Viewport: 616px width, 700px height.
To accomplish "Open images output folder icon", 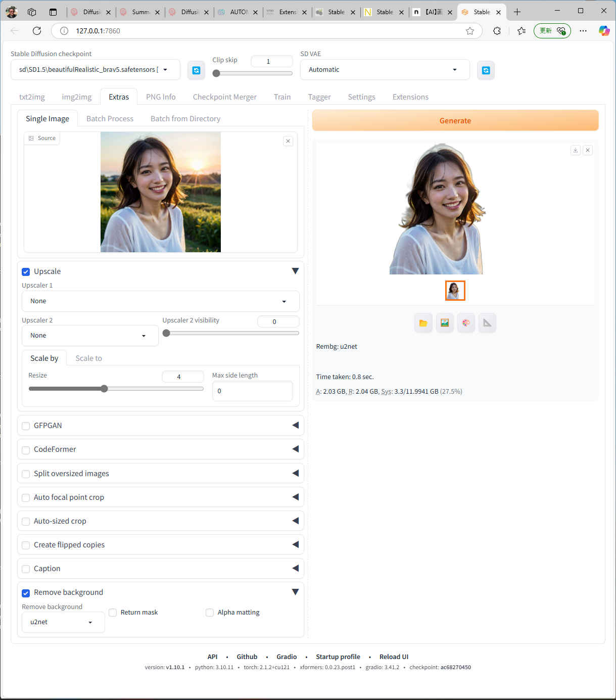I will pyautogui.click(x=423, y=323).
